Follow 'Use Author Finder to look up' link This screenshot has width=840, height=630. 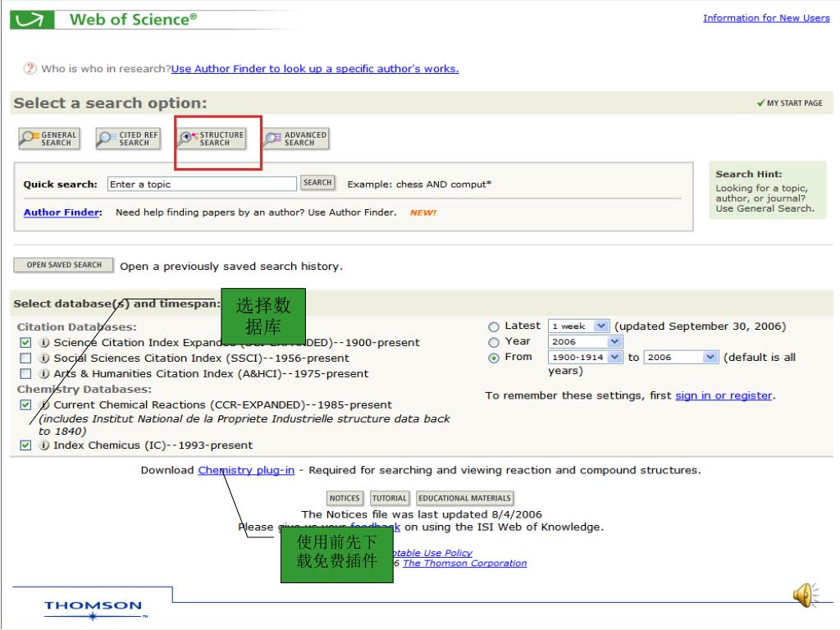[315, 69]
